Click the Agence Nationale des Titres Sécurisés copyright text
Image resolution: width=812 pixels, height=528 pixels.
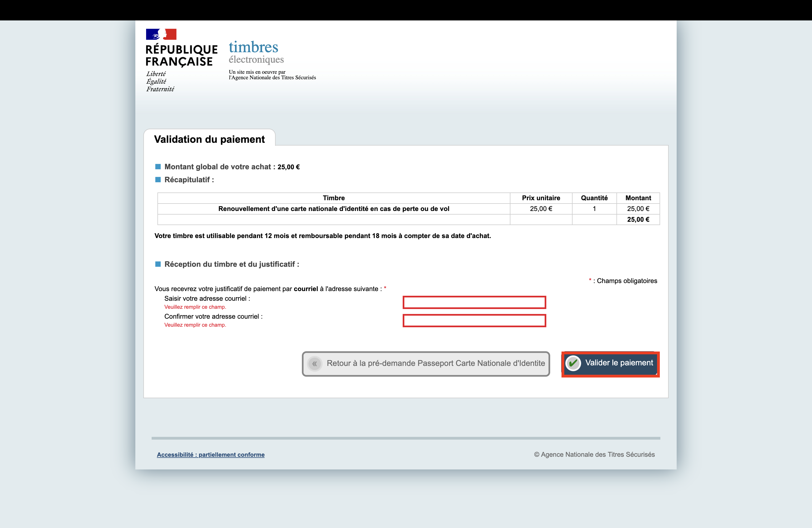(594, 454)
